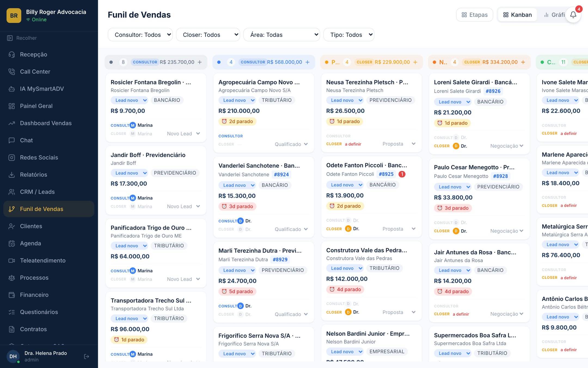This screenshot has height=368, width=588.
Task: Open Call Center from the sidebar
Action: [x=49, y=72]
